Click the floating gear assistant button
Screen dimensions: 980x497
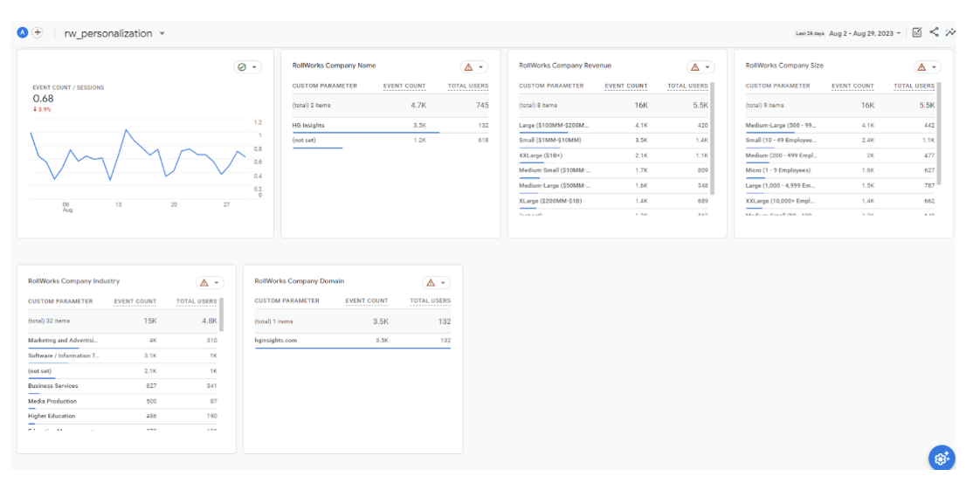(x=941, y=458)
